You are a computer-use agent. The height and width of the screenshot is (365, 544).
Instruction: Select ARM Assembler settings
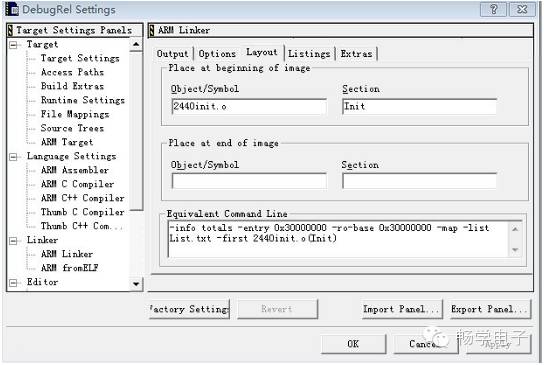pos(75,170)
